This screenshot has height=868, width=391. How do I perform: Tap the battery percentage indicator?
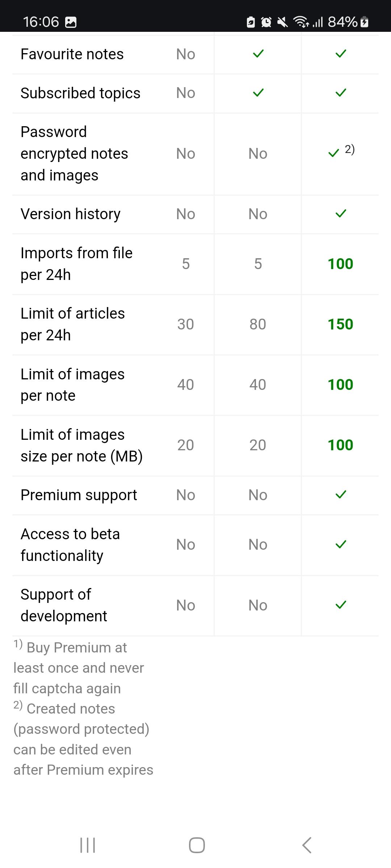click(x=342, y=22)
